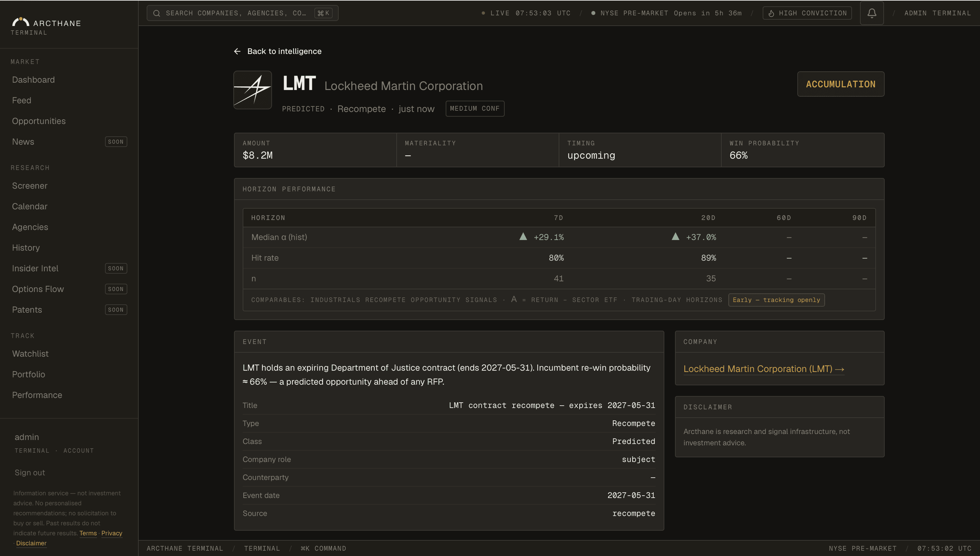Click the Source value recompete

[x=634, y=513]
